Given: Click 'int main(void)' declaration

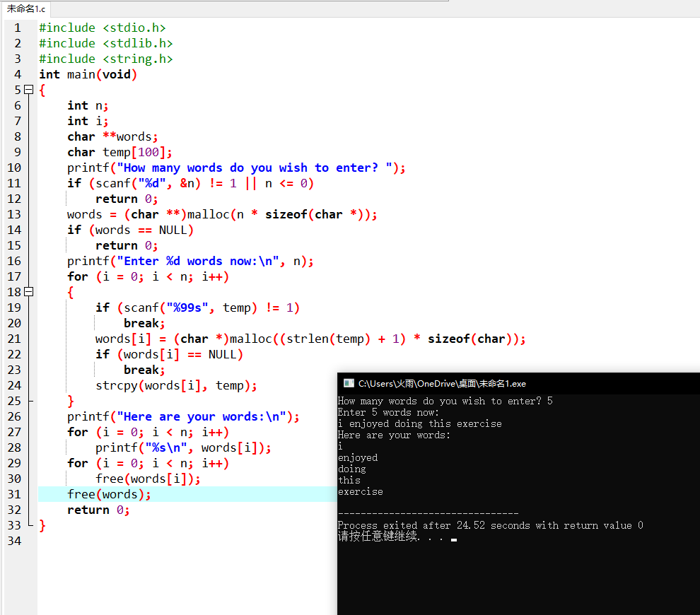Looking at the screenshot, I should [x=88, y=74].
